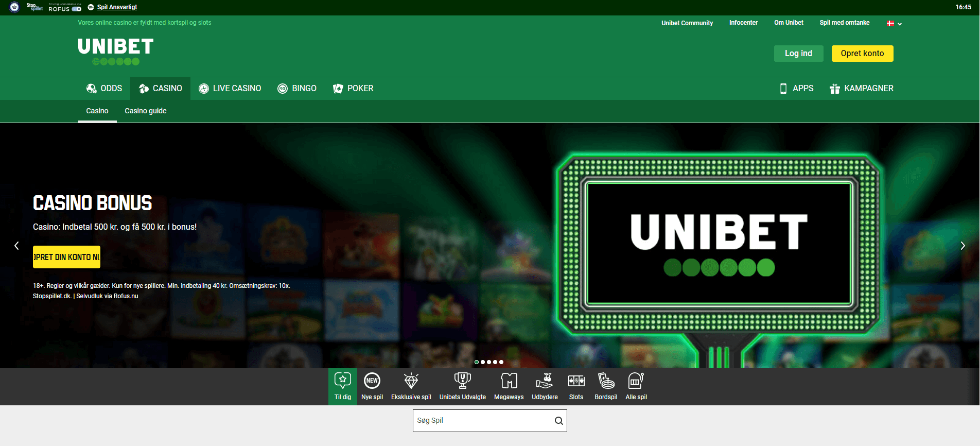
Task: Switch to the Casino guide tab
Action: 145,111
